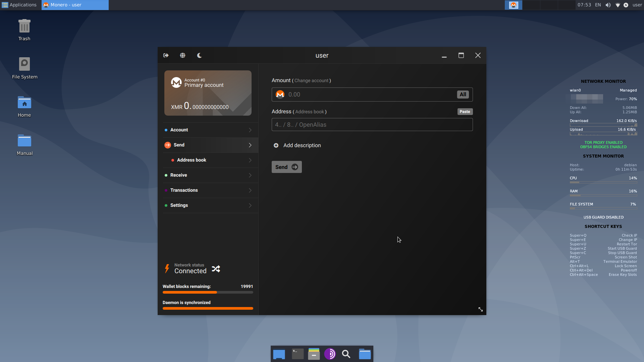Click the All amount button

click(x=463, y=95)
